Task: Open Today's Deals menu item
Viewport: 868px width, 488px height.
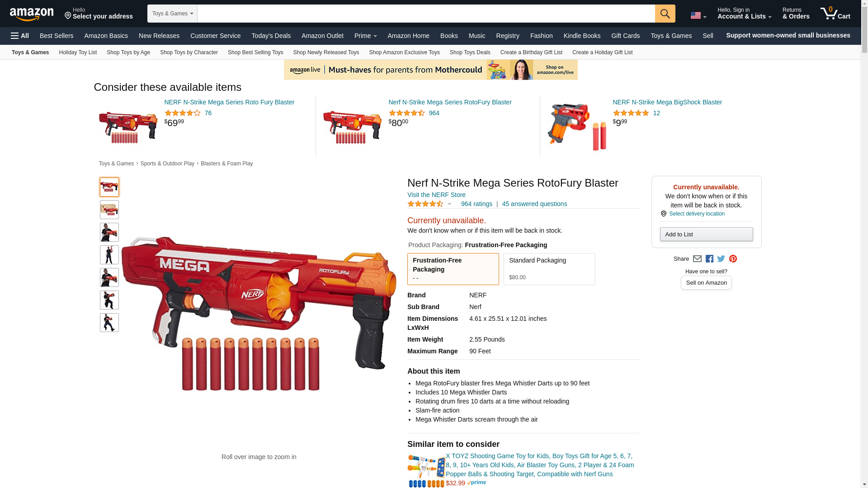Action: click(x=271, y=36)
